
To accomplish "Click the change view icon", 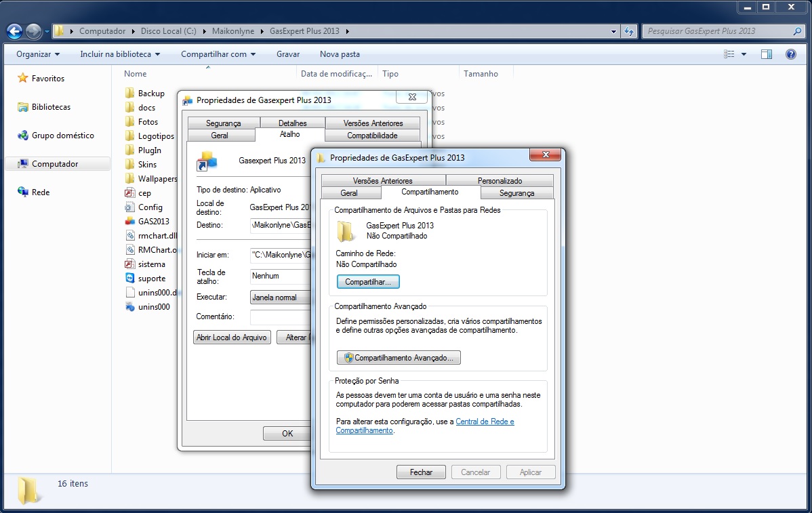I will (729, 54).
